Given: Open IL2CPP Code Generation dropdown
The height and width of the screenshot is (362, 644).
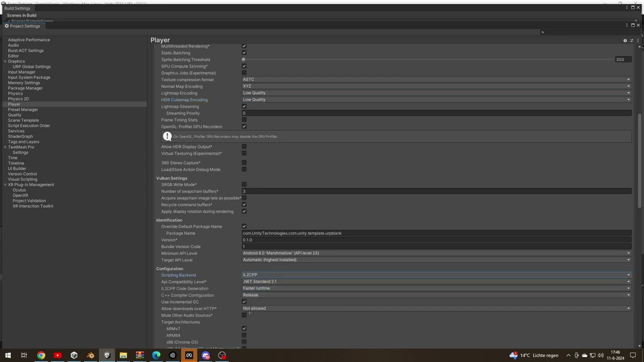Looking at the screenshot, I should click(x=436, y=289).
